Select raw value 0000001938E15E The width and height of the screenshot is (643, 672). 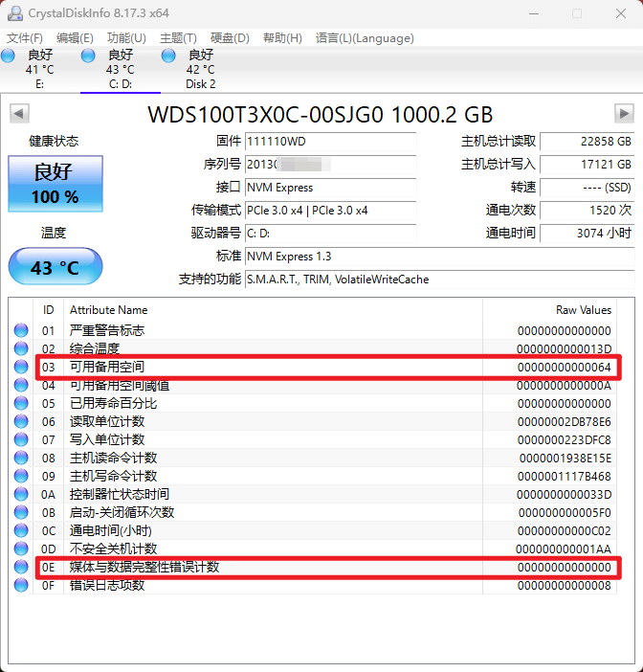(565, 459)
